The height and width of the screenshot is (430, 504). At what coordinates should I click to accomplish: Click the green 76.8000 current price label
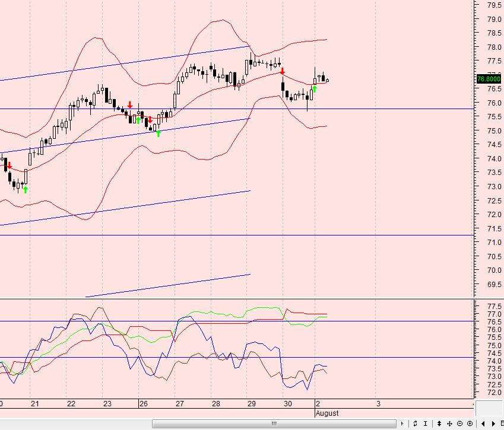coord(489,79)
